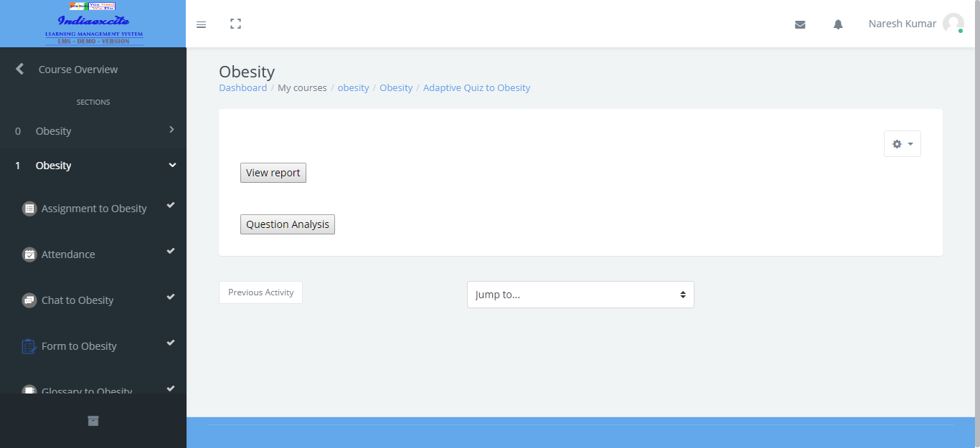Click the Question Analysis button

tap(288, 224)
